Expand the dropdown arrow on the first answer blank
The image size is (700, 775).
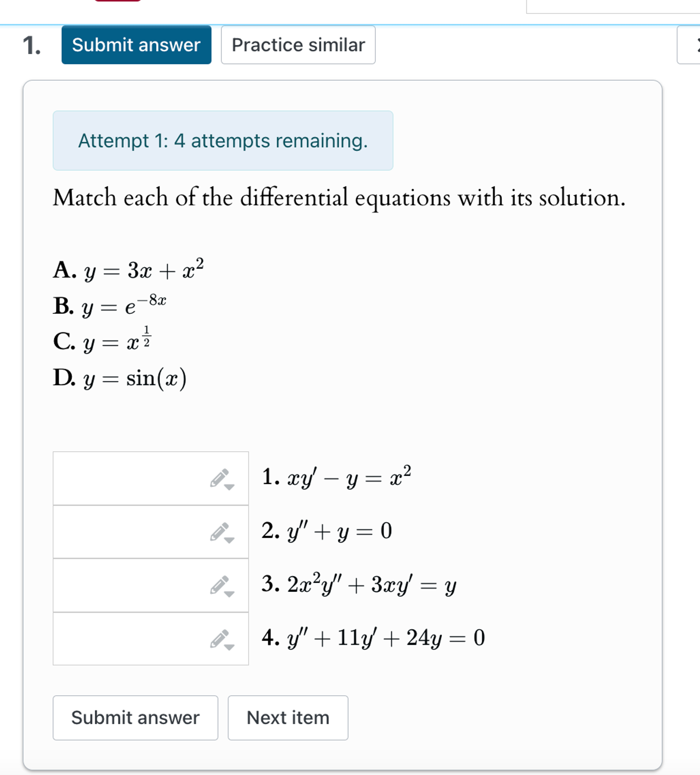(230, 487)
